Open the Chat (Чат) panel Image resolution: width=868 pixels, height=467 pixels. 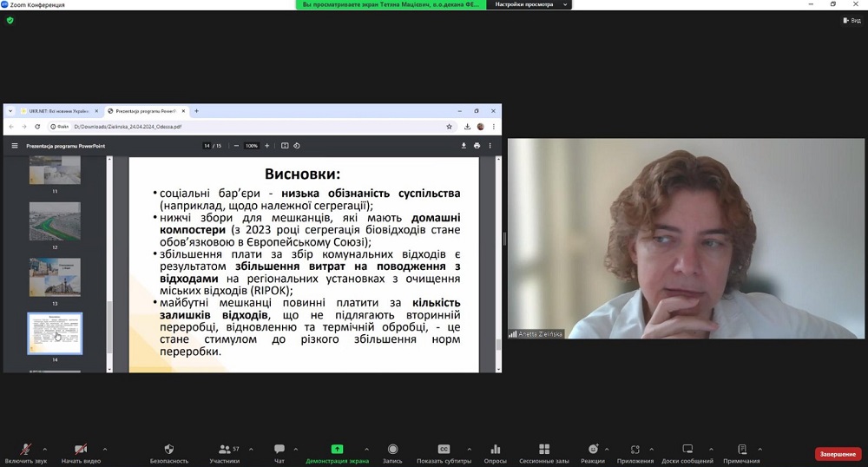(279, 450)
